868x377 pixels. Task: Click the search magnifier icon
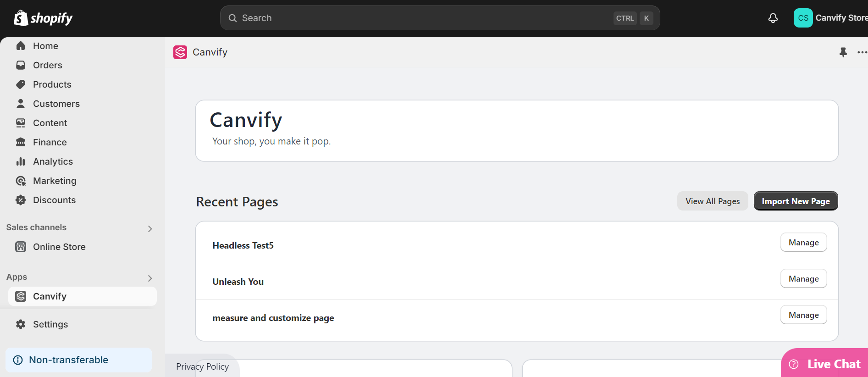[x=232, y=18]
